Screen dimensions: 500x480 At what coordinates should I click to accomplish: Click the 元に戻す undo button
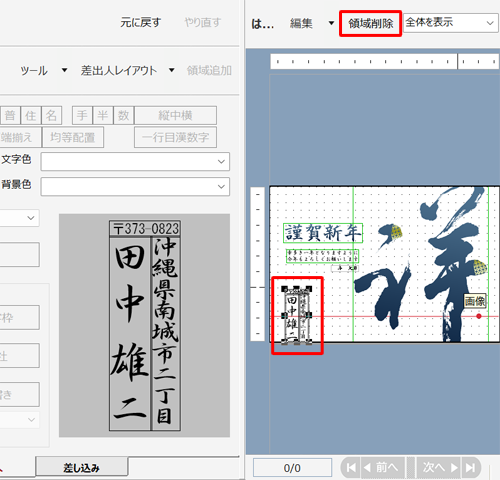tap(141, 23)
